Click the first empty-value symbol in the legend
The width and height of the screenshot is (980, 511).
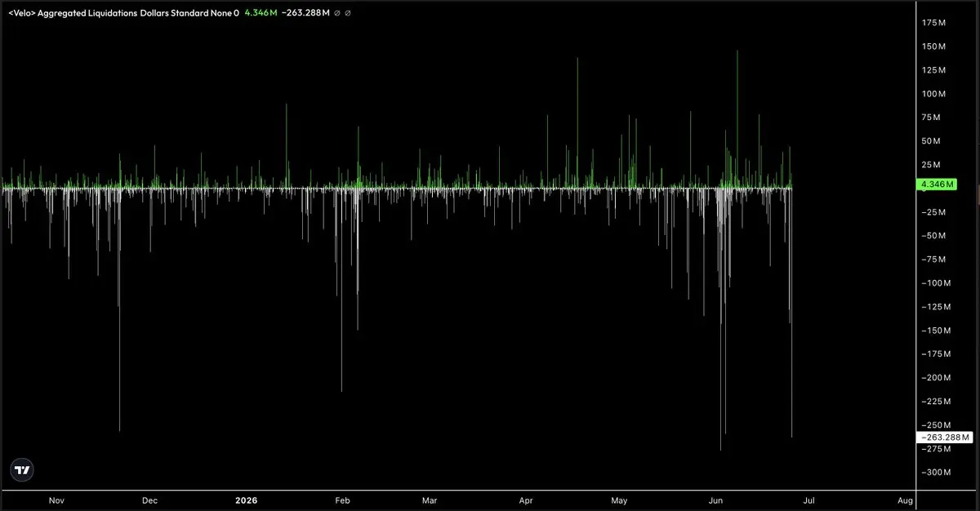(337, 14)
